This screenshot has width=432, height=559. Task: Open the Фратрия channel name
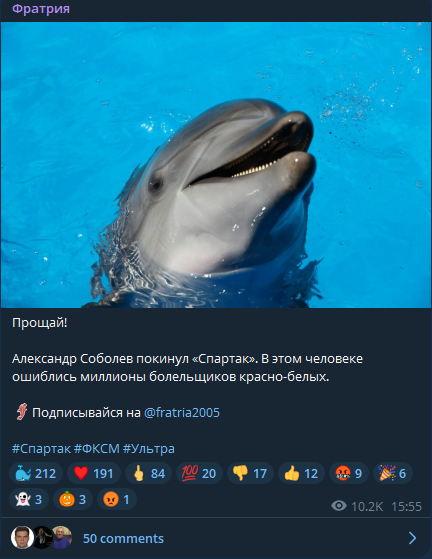click(x=41, y=8)
